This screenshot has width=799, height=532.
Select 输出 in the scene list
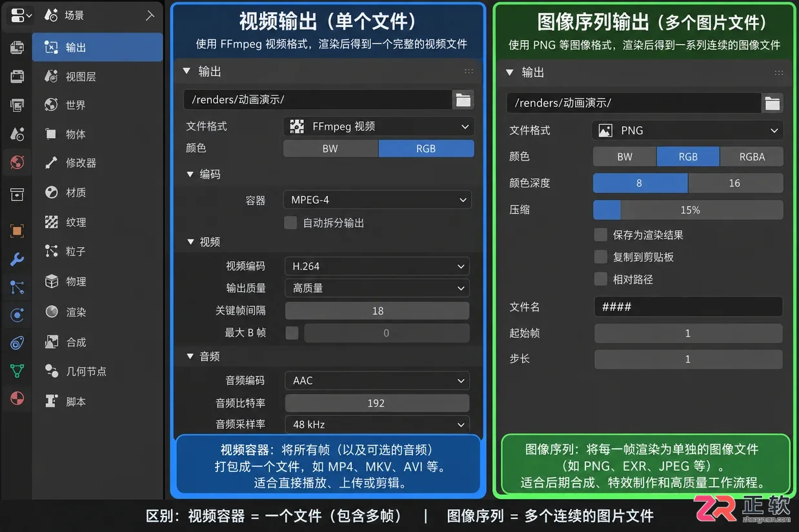(x=97, y=47)
